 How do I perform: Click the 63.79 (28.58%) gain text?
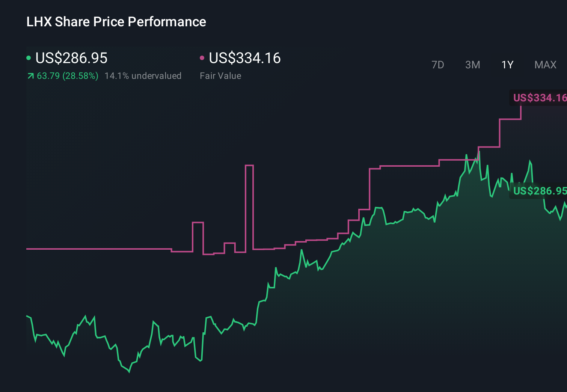67,76
